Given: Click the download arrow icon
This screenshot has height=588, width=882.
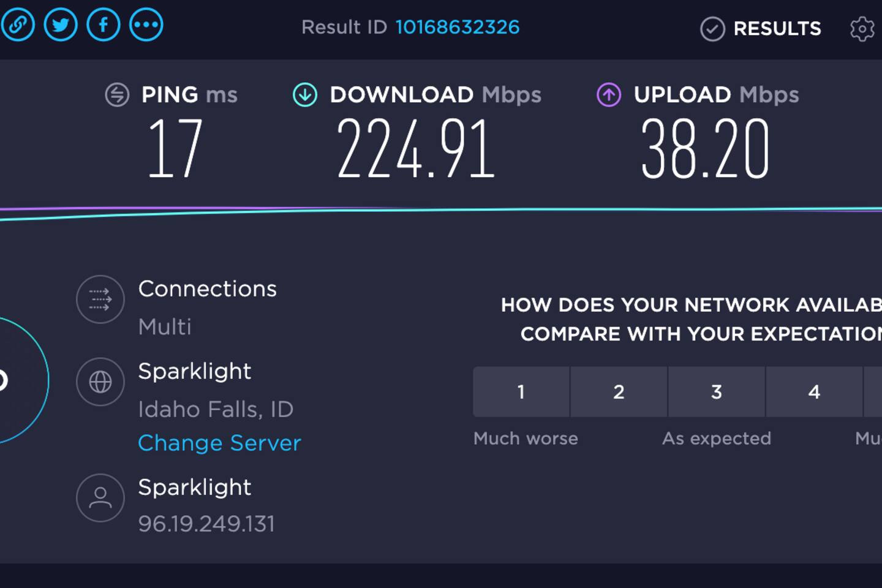Looking at the screenshot, I should tap(305, 95).
